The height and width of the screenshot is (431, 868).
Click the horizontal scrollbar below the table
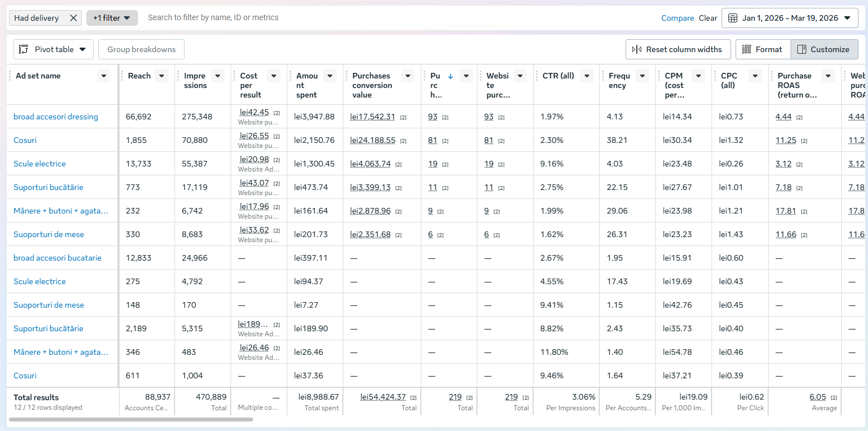[x=131, y=419]
